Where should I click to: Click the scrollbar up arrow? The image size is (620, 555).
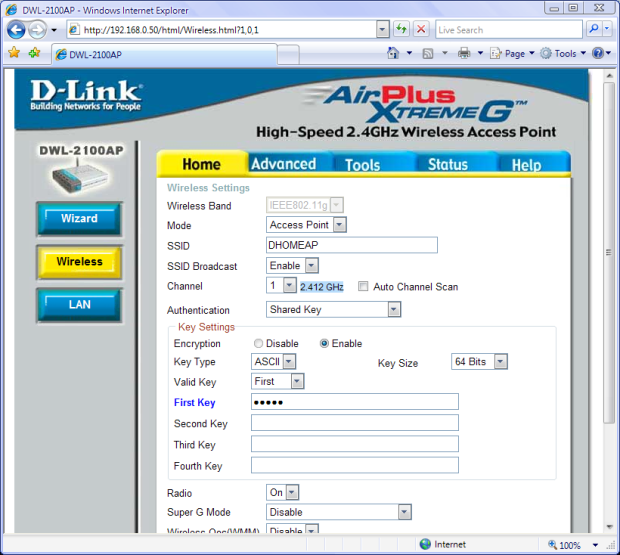click(609, 76)
